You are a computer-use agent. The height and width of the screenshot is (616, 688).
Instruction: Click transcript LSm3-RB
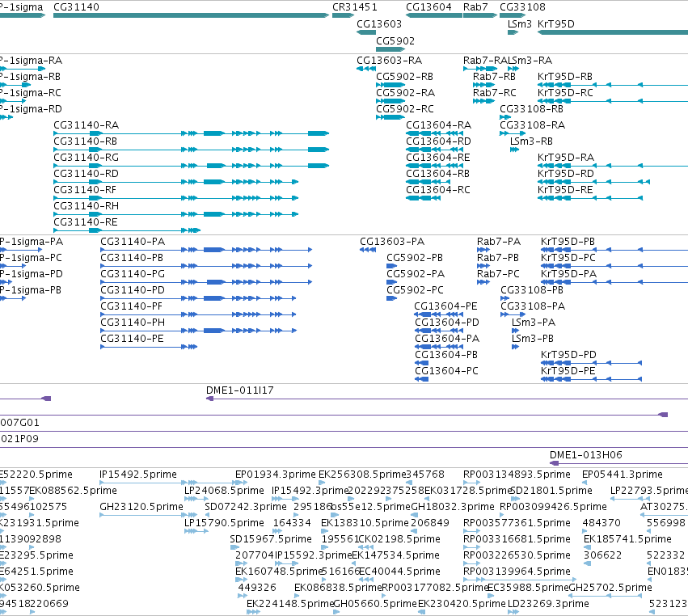(514, 150)
